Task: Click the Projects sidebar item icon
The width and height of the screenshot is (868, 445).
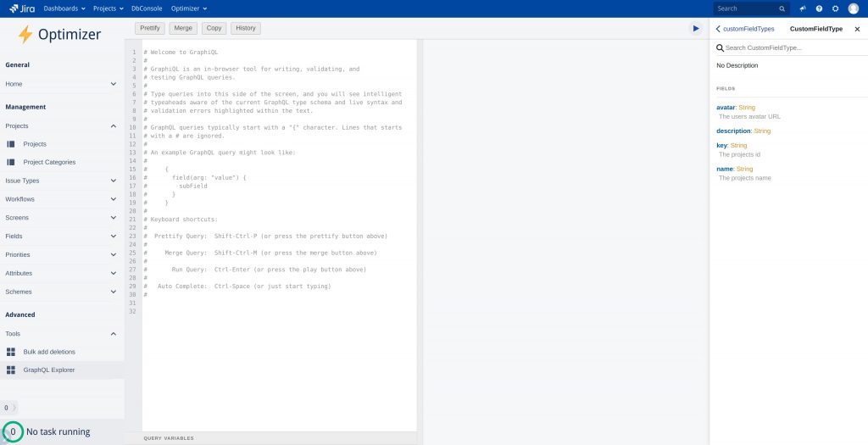Action: click(x=10, y=144)
